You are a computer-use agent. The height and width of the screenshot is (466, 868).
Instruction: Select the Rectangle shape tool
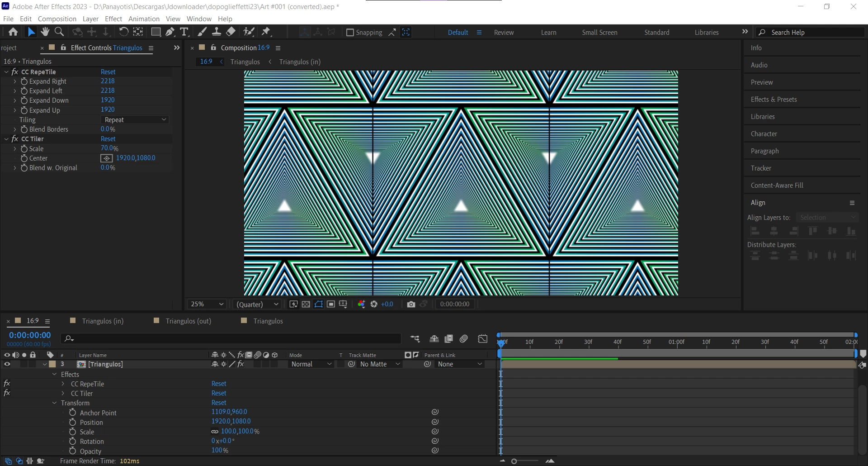pyautogui.click(x=156, y=32)
